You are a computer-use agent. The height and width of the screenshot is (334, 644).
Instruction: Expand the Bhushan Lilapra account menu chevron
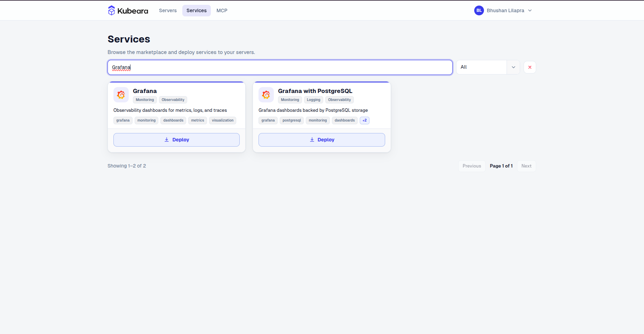point(530,10)
